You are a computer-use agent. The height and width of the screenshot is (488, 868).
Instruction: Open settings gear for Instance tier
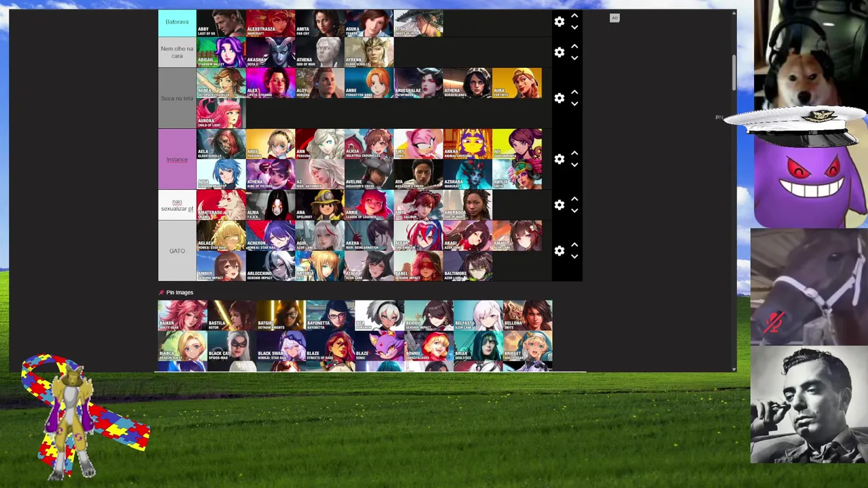click(559, 159)
